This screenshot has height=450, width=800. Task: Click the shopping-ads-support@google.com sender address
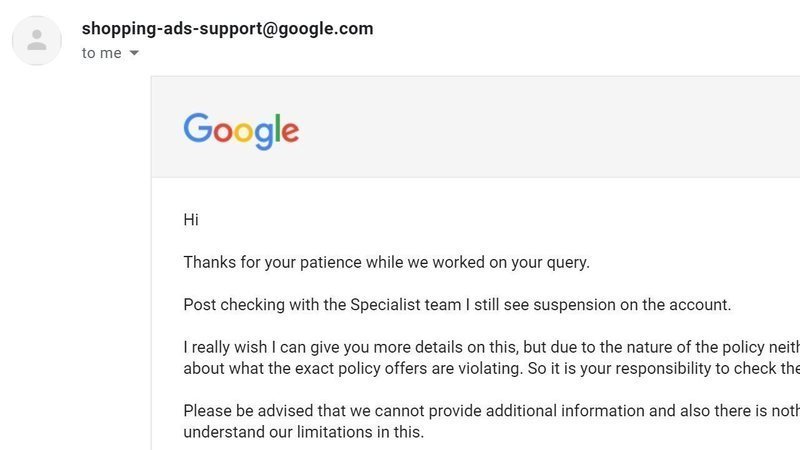click(x=227, y=29)
